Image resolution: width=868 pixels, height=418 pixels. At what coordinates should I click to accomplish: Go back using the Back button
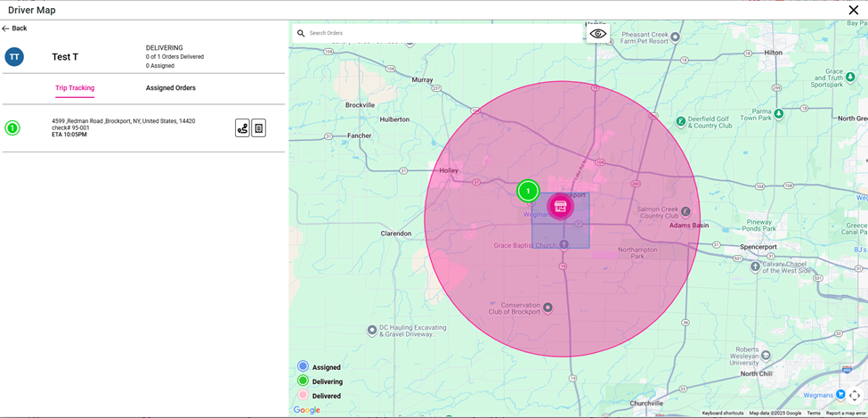click(x=14, y=29)
